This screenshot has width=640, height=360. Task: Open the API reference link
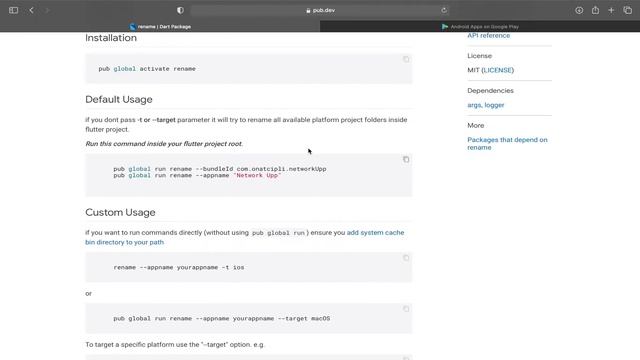[489, 36]
